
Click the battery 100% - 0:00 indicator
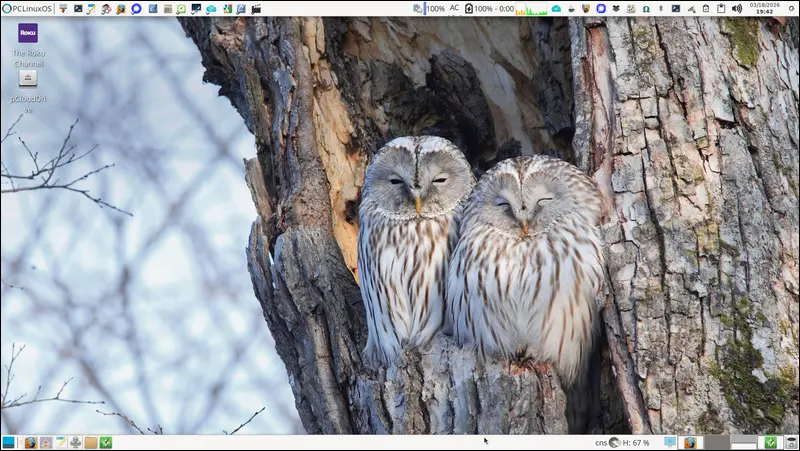pos(489,9)
